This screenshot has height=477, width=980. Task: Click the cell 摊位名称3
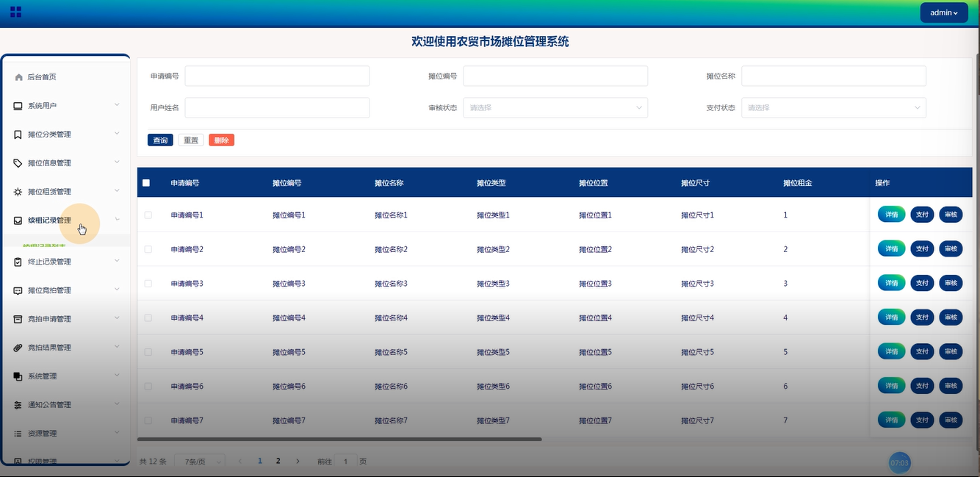pos(391,284)
